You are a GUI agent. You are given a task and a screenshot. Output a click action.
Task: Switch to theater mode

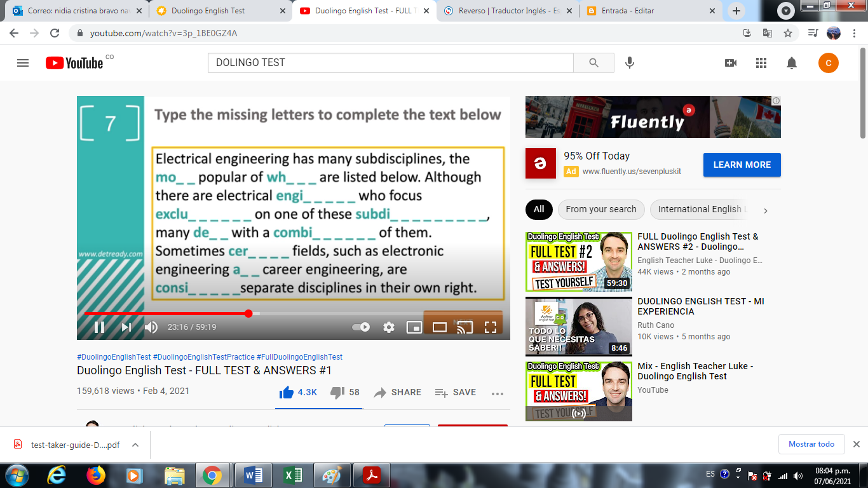click(x=440, y=327)
